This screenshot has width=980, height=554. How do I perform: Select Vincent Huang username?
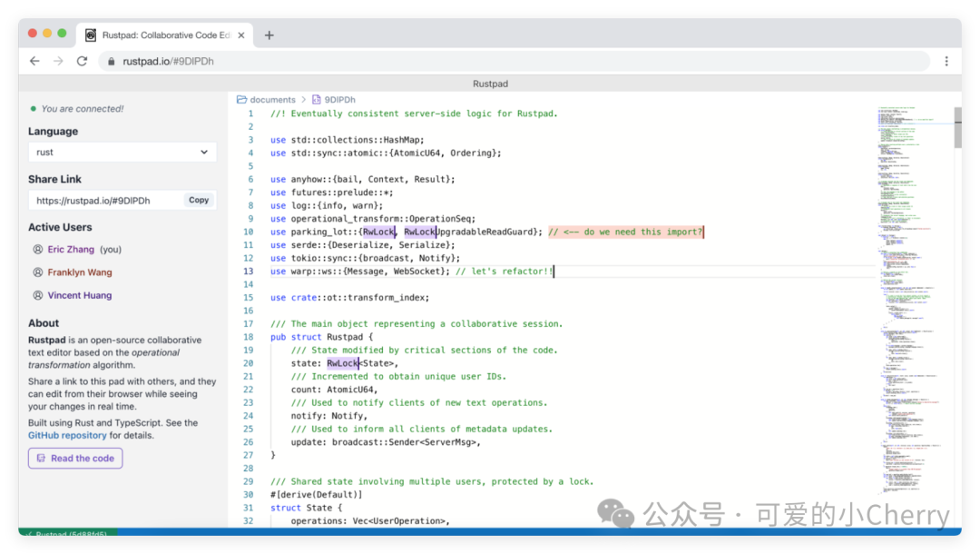(80, 296)
